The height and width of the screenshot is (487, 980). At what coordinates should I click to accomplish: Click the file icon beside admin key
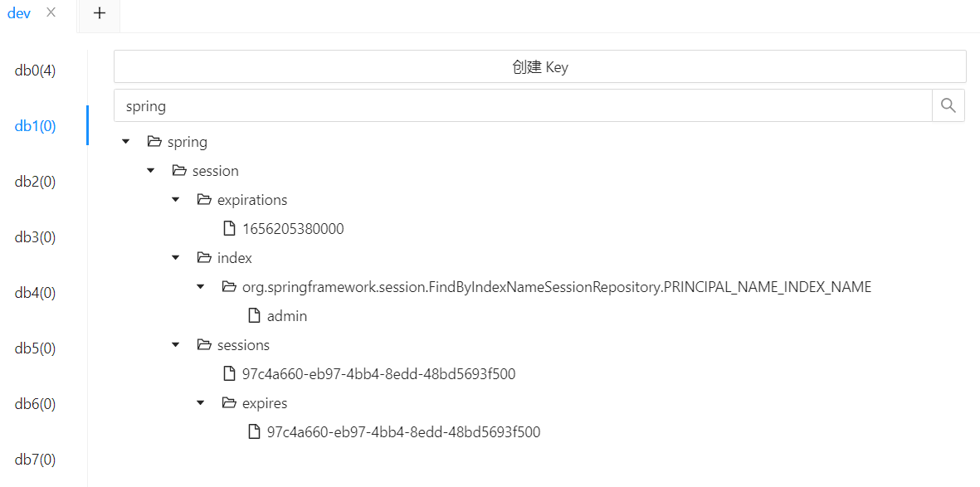pos(255,316)
